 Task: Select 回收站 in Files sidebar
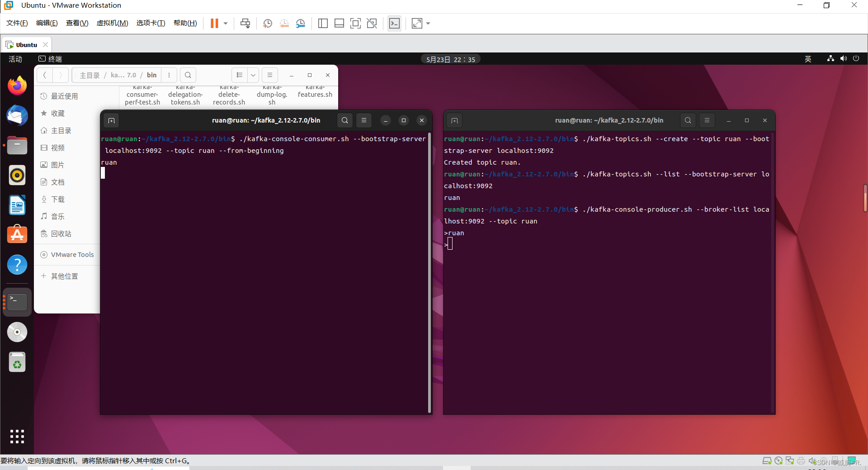click(x=61, y=233)
